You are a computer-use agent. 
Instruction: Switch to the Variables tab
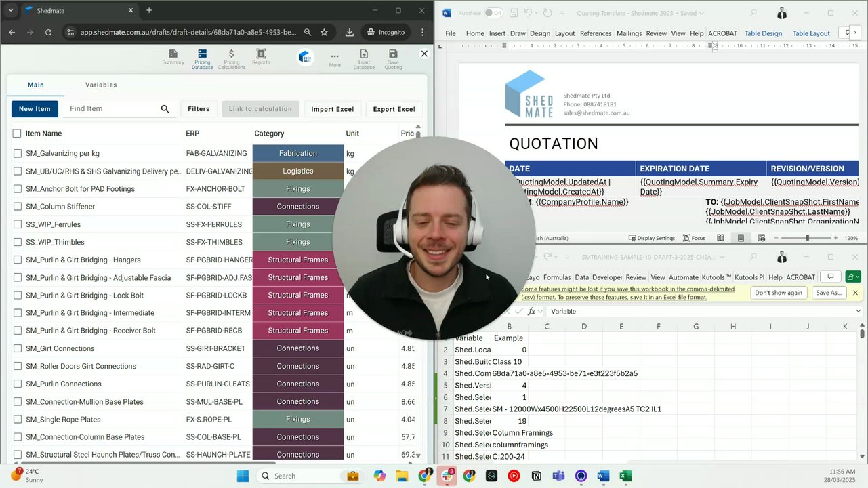[x=101, y=85]
